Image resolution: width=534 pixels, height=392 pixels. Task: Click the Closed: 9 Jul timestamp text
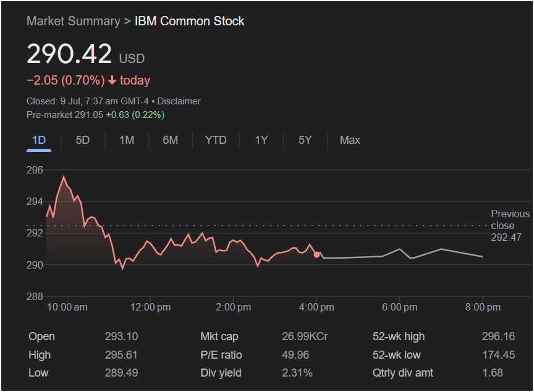point(88,101)
